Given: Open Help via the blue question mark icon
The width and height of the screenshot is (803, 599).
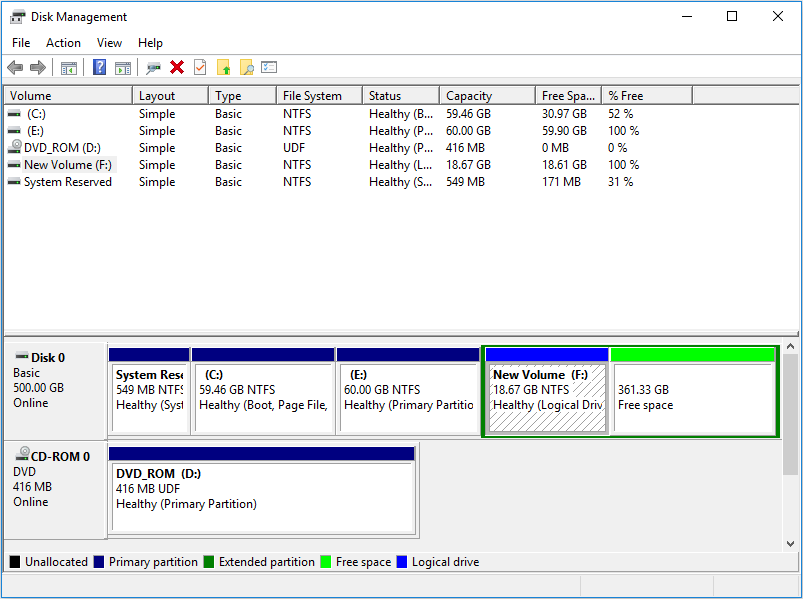Looking at the screenshot, I should click(99, 67).
